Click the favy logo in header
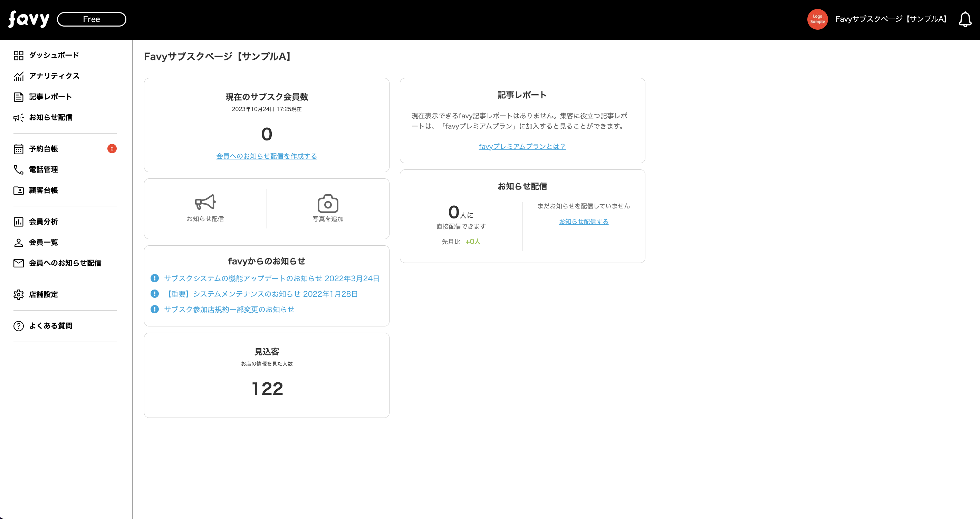The width and height of the screenshot is (980, 519). [29, 19]
